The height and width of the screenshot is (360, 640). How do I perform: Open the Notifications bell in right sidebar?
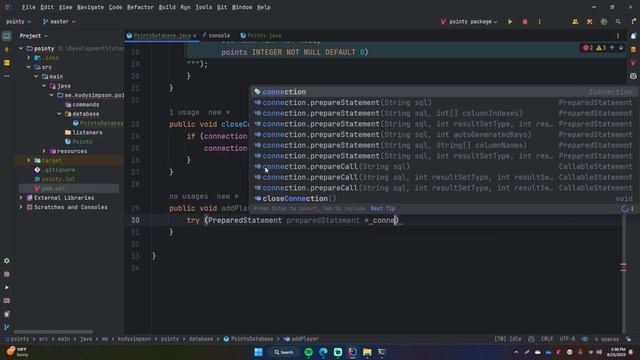point(633,36)
